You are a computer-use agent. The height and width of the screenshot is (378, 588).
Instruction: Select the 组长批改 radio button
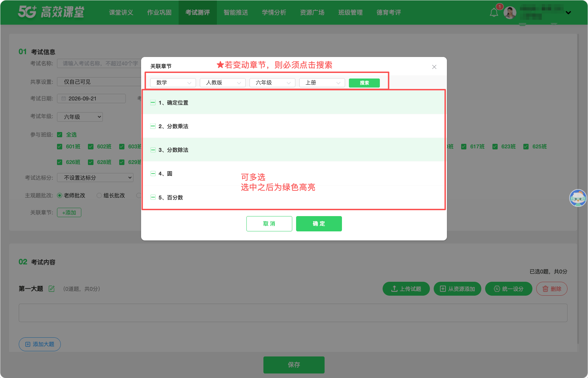(x=99, y=196)
